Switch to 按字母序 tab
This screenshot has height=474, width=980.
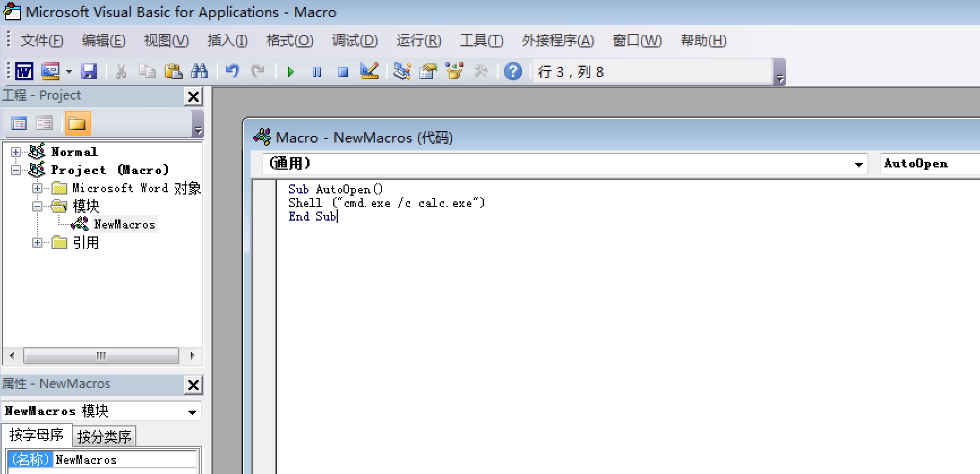(37, 435)
